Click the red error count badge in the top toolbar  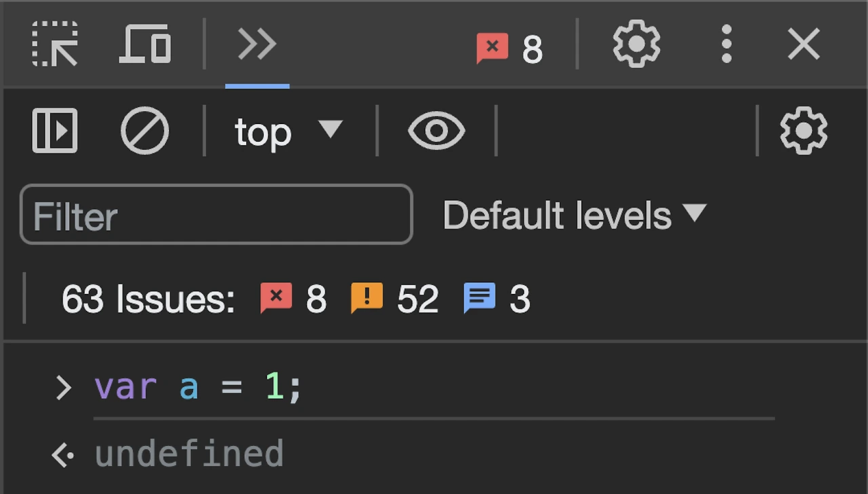(x=510, y=49)
